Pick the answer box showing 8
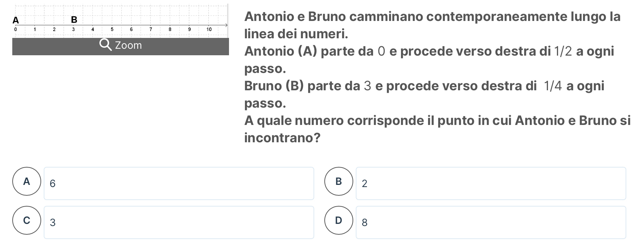Screen dimensions: 644x247 pos(490,222)
